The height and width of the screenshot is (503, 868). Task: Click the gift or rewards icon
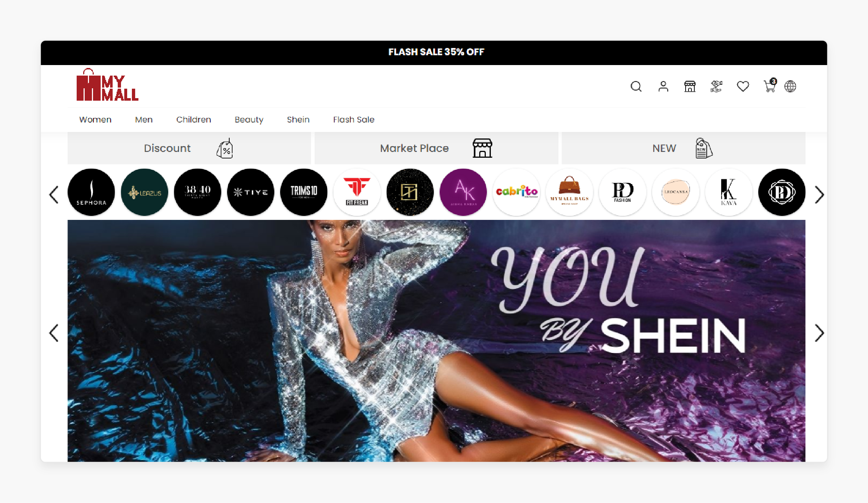[716, 86]
